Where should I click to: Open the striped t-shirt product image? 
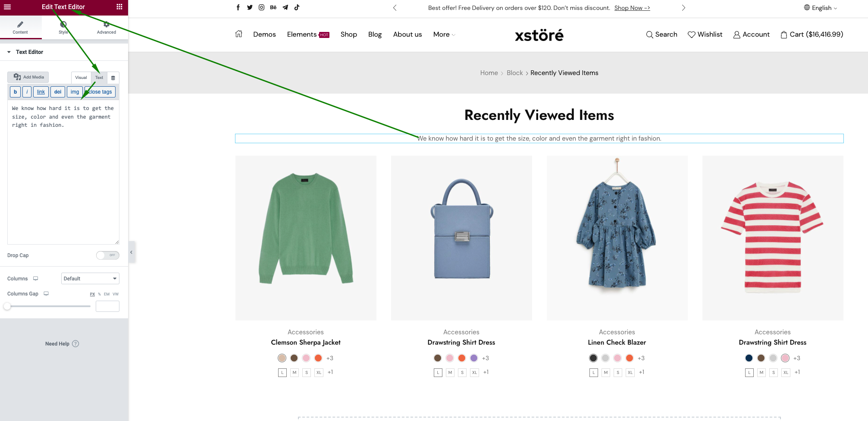pos(773,238)
